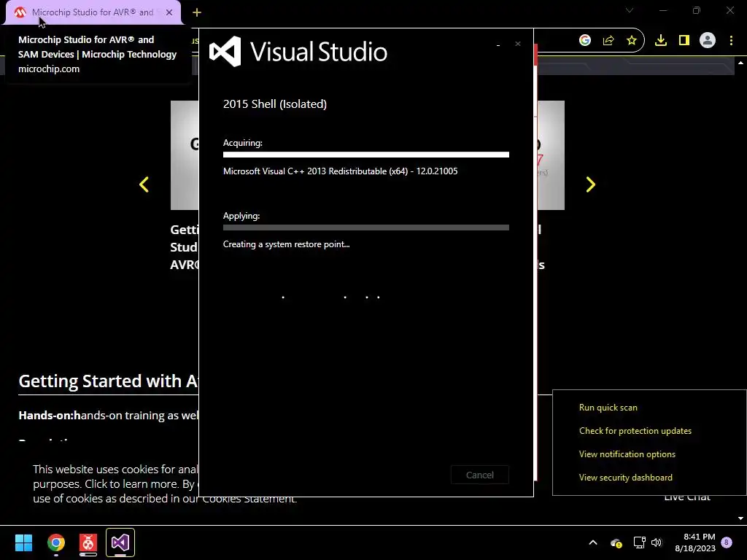Screen dimensions: 747x560
Task: Open the red bug app in taskbar
Action: [88, 542]
